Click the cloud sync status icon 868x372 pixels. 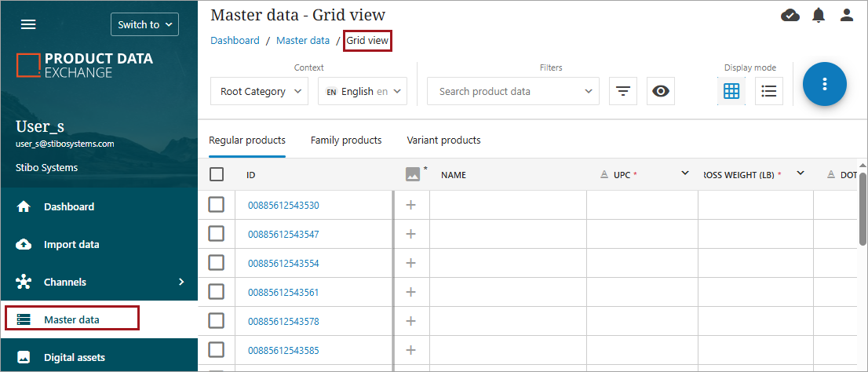pos(790,15)
